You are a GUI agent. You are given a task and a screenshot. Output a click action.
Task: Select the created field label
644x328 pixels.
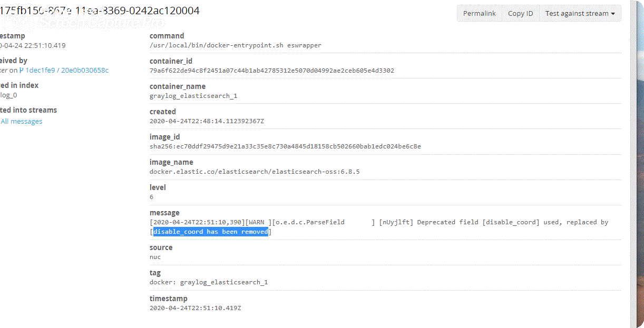pyautogui.click(x=163, y=112)
